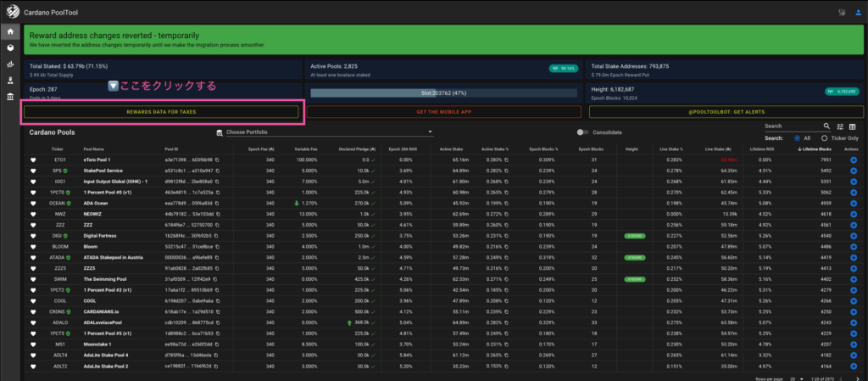Click the Cardano PoolTool logo
This screenshot has width=868, height=381.
pyautogui.click(x=12, y=12)
